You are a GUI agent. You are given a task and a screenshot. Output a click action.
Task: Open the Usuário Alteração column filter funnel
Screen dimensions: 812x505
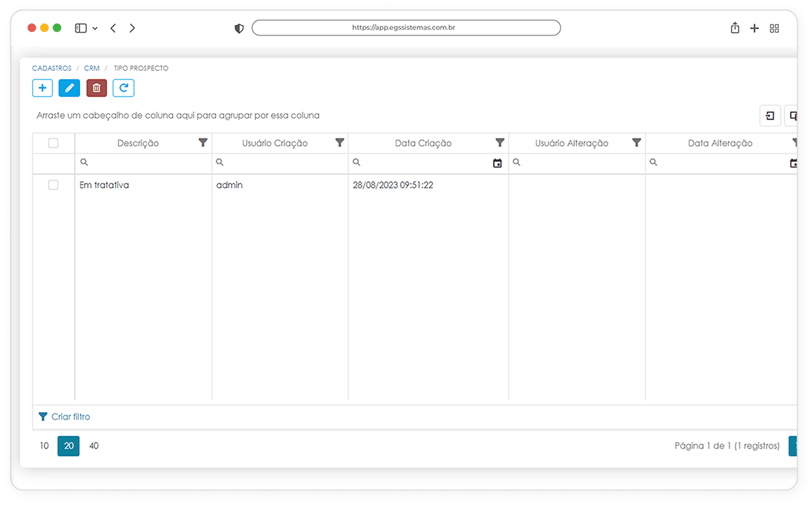[x=636, y=142]
